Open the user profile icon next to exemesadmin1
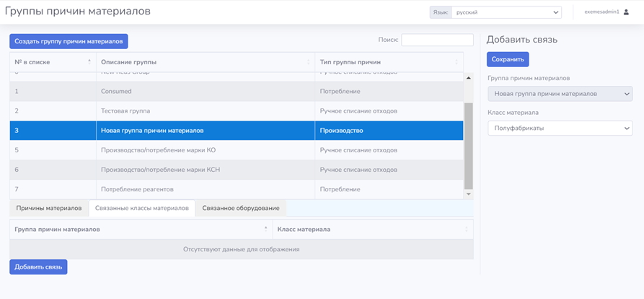644x299 pixels. [626, 12]
